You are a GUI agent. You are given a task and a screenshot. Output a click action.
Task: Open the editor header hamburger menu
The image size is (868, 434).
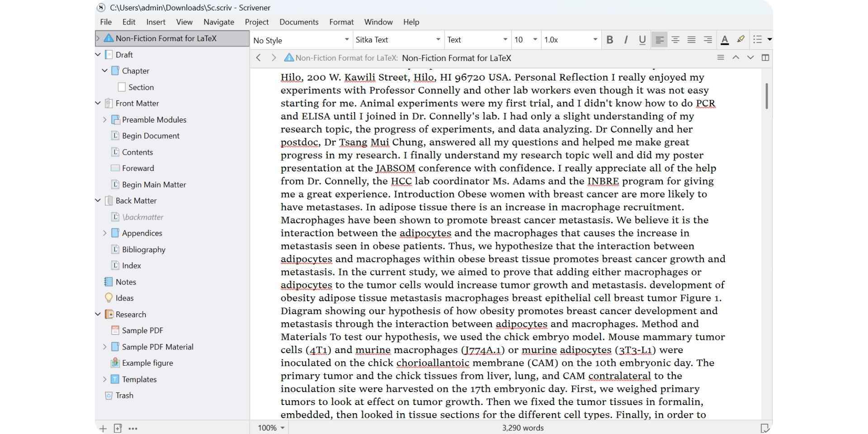point(720,58)
